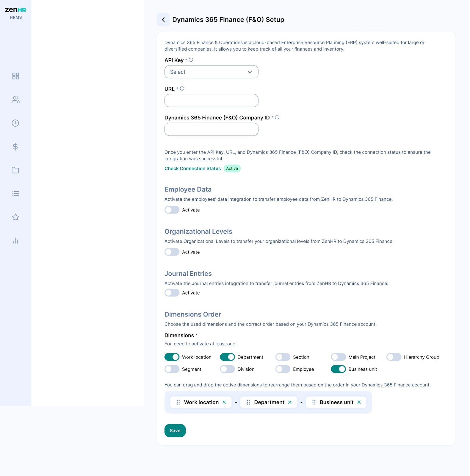Click the Journal Entries heading
470x476 pixels.
coord(188,274)
